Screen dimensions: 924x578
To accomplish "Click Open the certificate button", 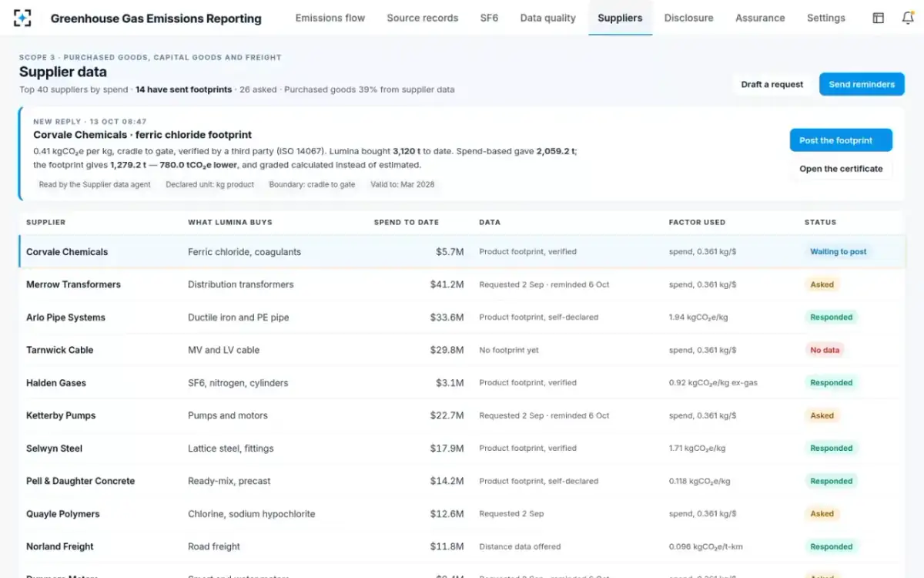I will click(841, 169).
